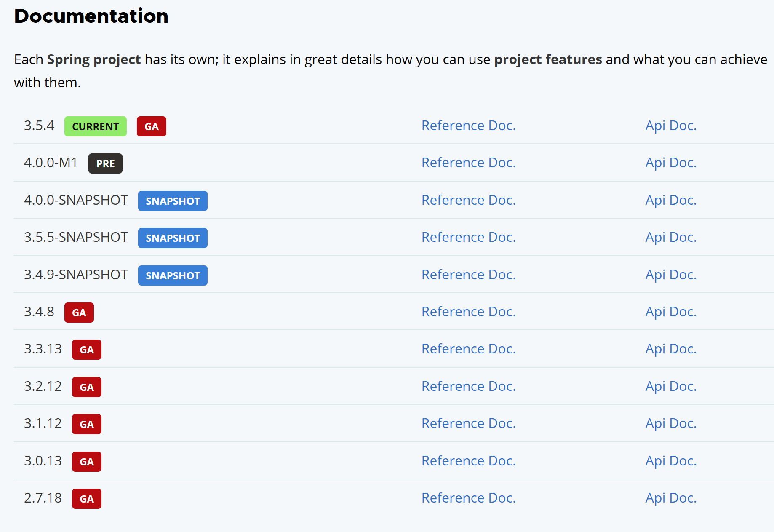Open Api Doc. for 4.0.0-SNAPSHOT
Viewport: 774px width, 532px height.
pos(671,200)
